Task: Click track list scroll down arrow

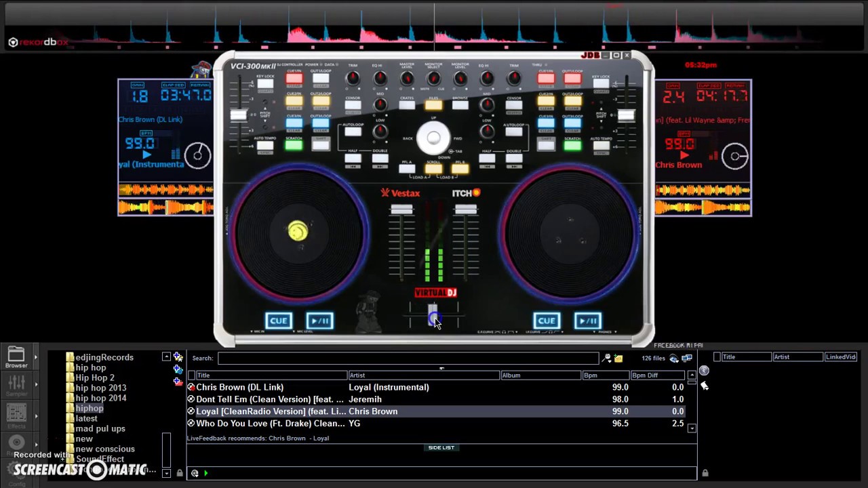Action: [692, 428]
